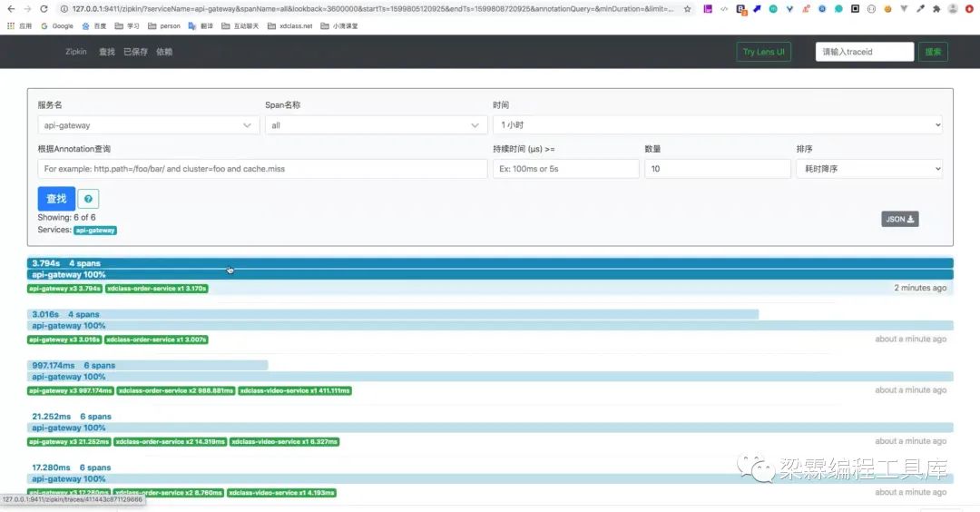Image resolution: width=980 pixels, height=512 pixels.
Task: Click the xdclass-video-service x1 411.111ms tag
Action: click(x=294, y=390)
